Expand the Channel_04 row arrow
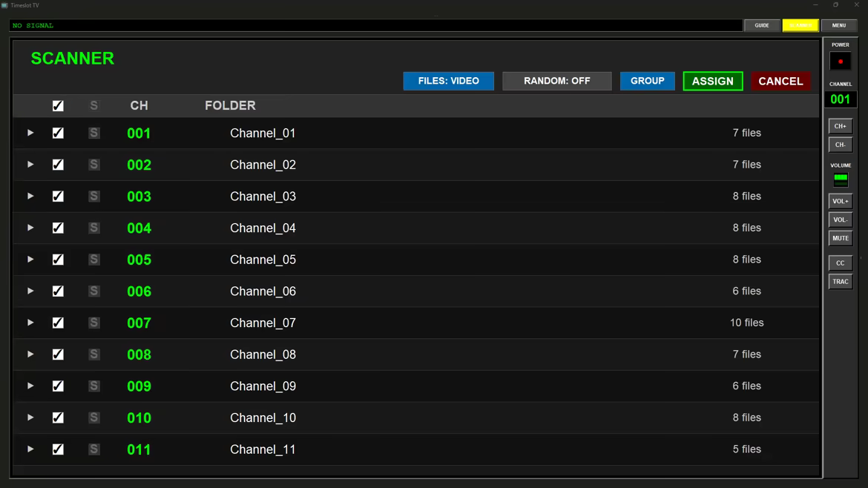 (30, 228)
